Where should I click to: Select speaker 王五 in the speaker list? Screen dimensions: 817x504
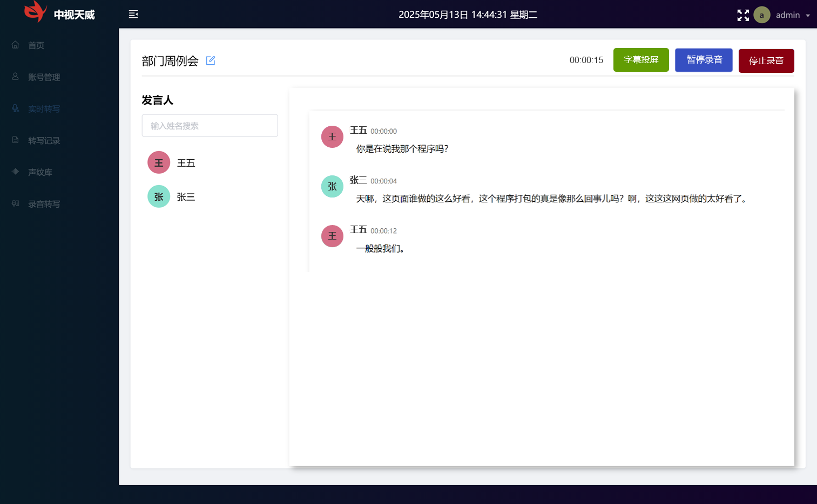click(186, 163)
